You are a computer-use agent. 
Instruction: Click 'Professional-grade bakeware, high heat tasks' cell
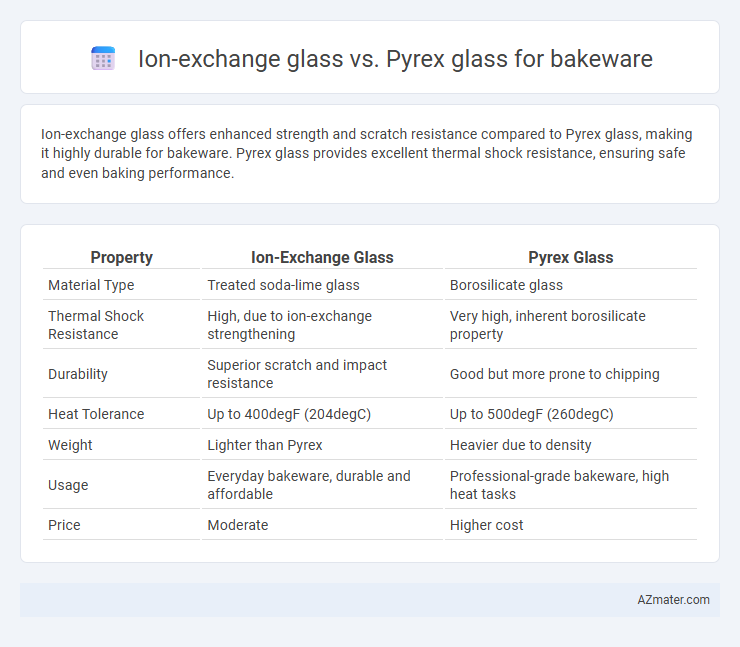pos(559,485)
